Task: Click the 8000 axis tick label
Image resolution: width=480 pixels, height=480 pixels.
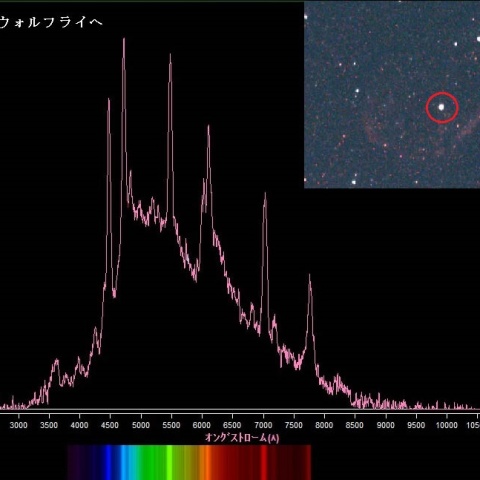Action: point(324,425)
